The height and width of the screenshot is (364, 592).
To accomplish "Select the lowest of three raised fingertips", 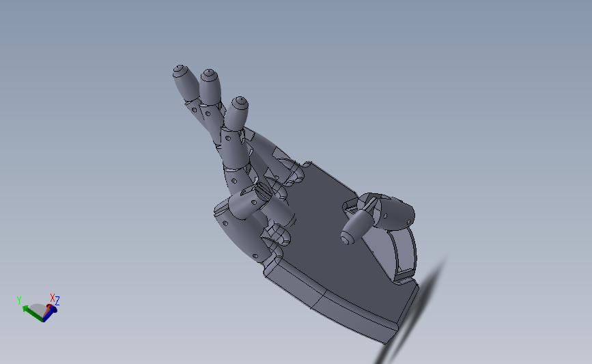I will pos(236,113).
